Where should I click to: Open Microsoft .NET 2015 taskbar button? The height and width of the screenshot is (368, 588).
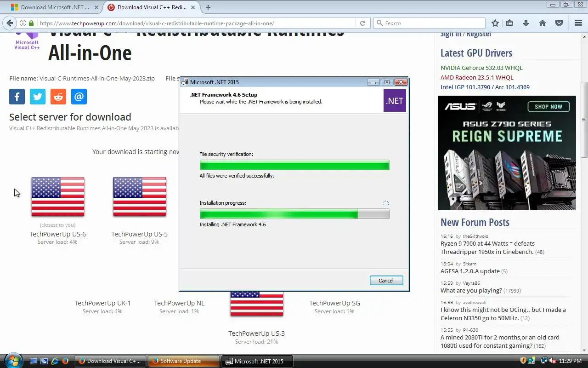[x=257, y=361]
